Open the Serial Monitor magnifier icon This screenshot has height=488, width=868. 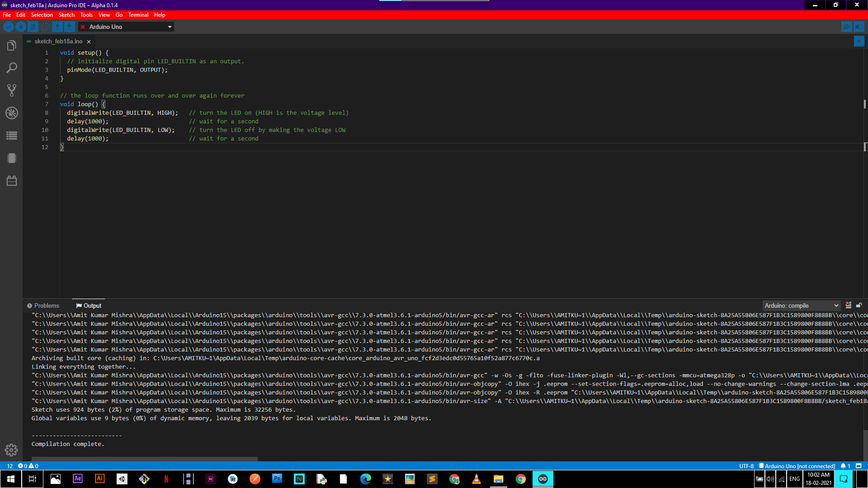[x=846, y=27]
